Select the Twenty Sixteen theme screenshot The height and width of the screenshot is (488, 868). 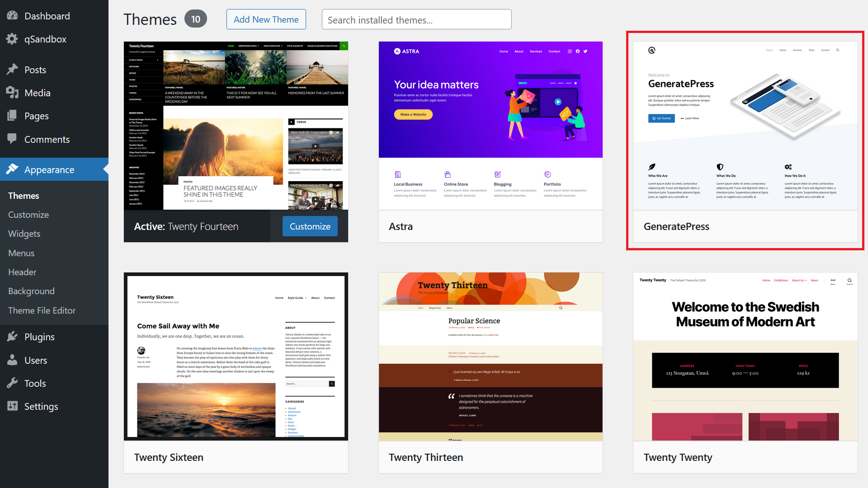point(236,357)
